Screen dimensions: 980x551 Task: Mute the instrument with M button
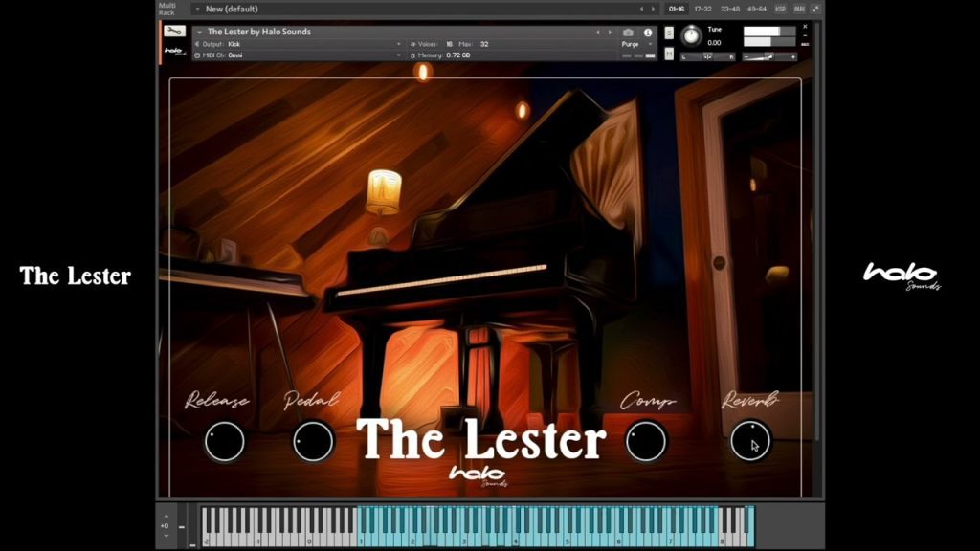tap(669, 55)
